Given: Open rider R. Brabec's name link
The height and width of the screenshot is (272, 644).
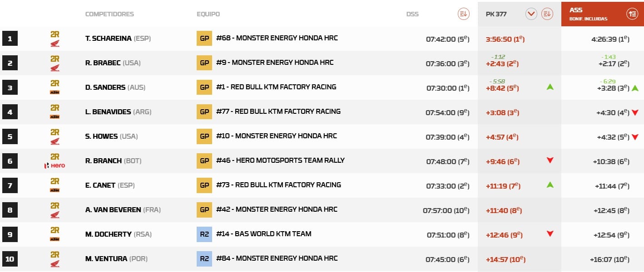Looking at the screenshot, I should click(x=103, y=63).
